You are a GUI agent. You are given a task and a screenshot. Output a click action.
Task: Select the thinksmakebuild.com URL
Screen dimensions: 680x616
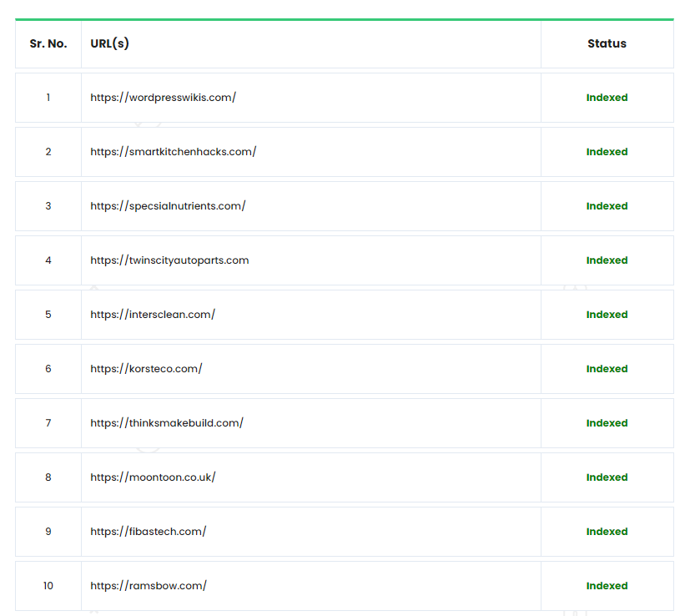(x=167, y=423)
